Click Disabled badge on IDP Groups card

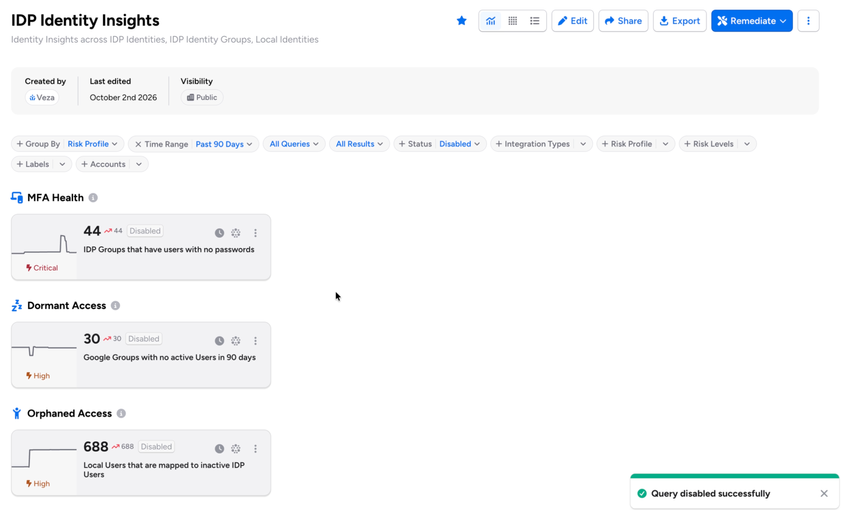[145, 231]
